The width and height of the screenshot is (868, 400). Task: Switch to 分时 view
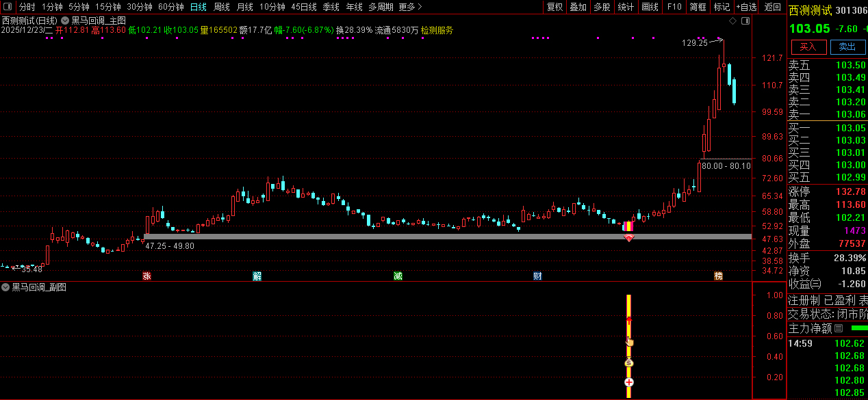(27, 7)
